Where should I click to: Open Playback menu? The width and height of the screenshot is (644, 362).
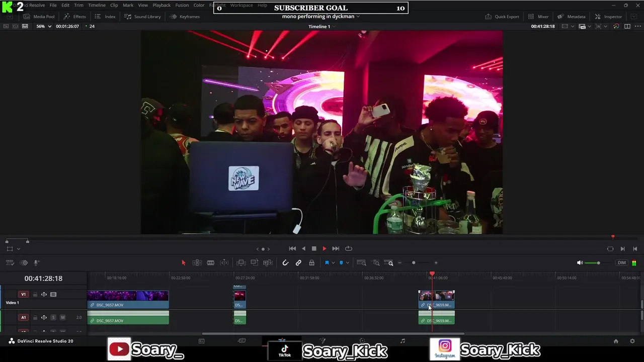(162, 5)
